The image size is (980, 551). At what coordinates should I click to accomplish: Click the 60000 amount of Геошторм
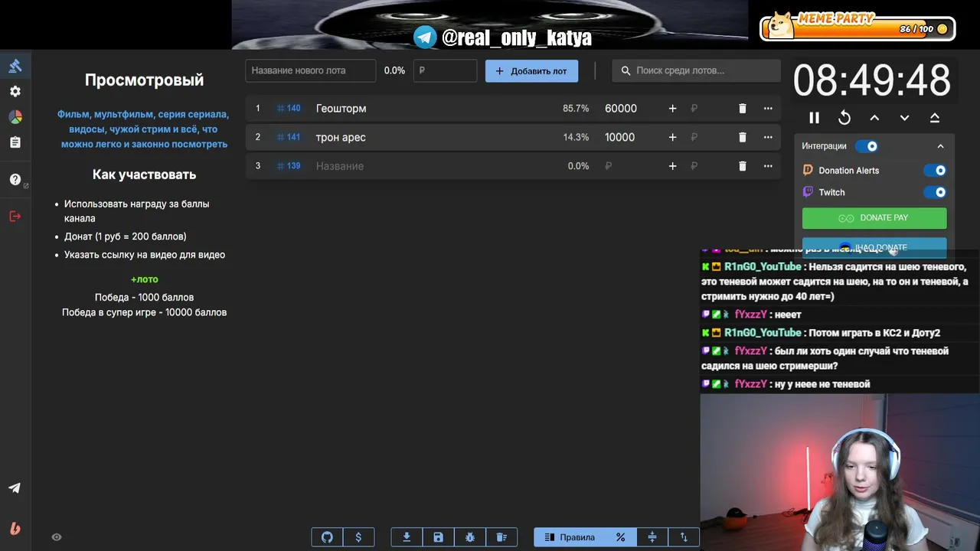[621, 109]
